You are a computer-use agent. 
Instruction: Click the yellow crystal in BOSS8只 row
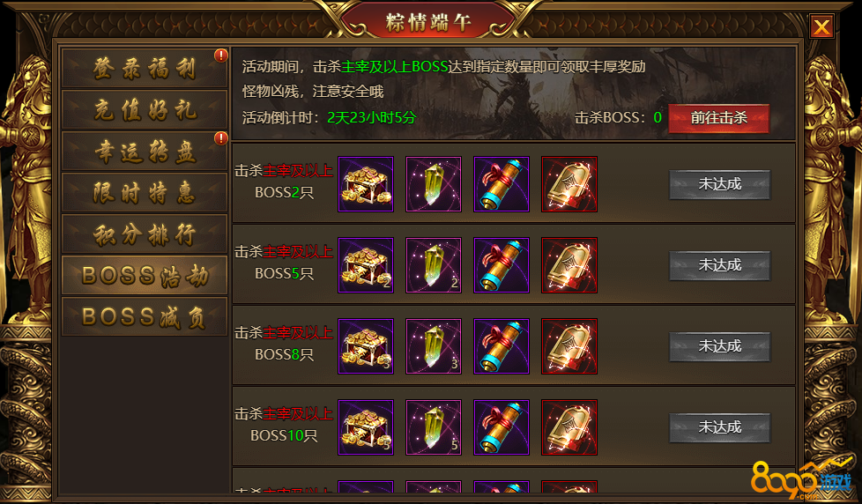pyautogui.click(x=433, y=346)
